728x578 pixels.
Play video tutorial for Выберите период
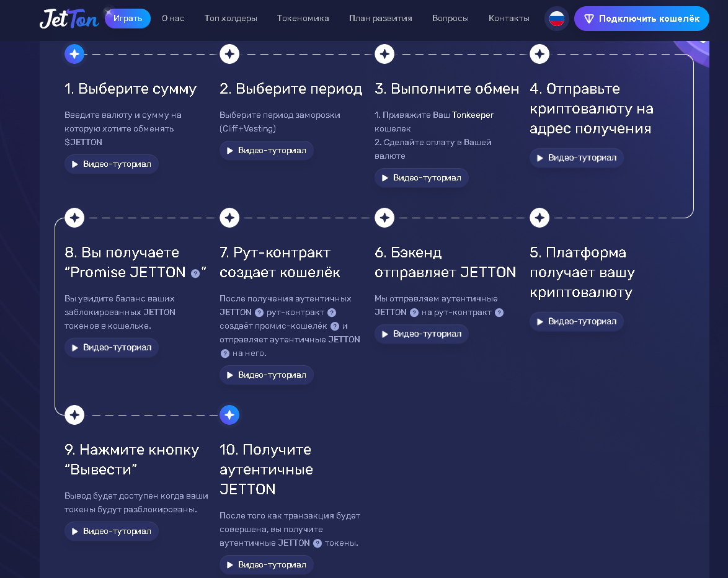[267, 151]
